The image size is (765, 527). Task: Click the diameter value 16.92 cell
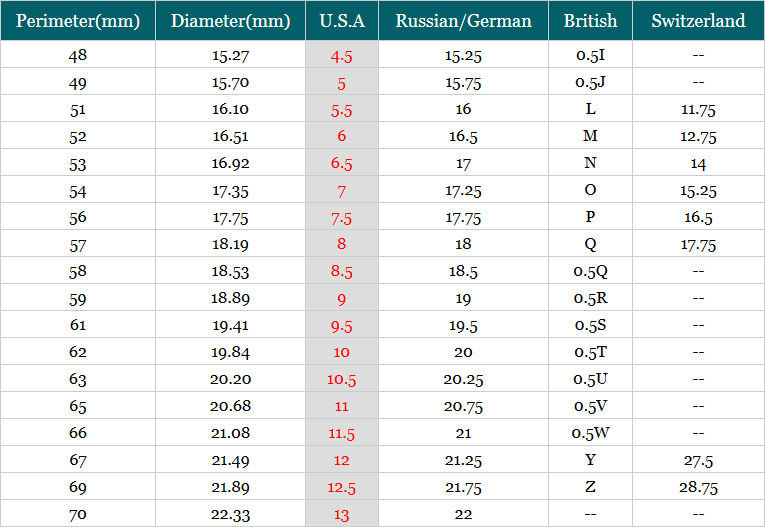(230, 163)
